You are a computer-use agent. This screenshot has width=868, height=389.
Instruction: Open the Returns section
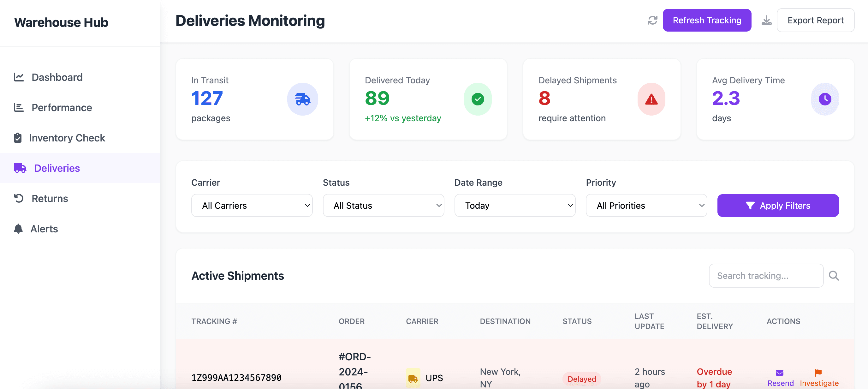[50, 198]
